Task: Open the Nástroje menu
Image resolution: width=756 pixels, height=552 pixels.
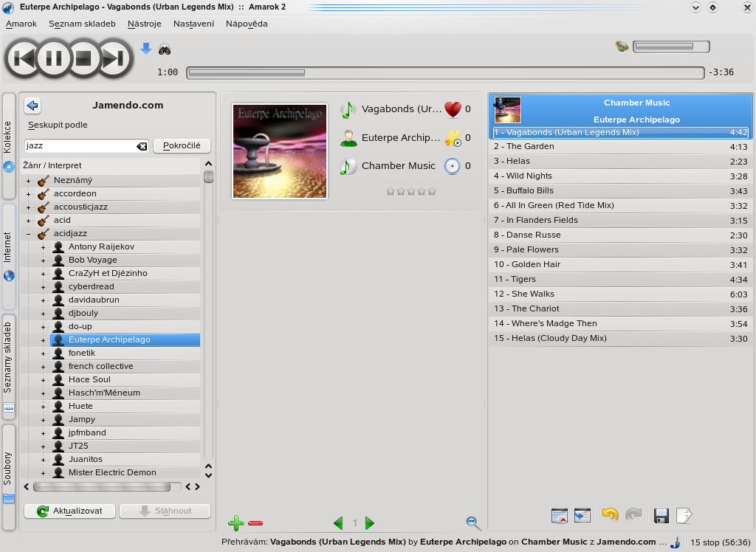Action: coord(144,24)
